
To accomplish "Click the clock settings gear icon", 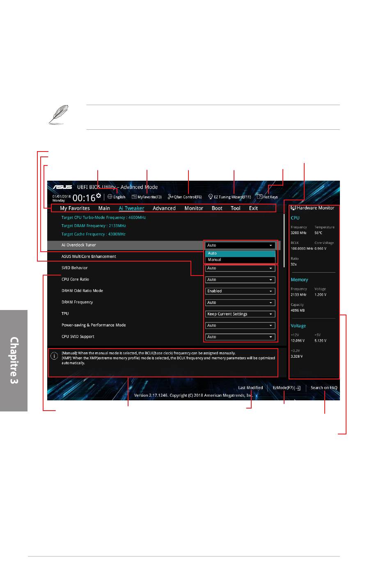I will click(x=99, y=195).
